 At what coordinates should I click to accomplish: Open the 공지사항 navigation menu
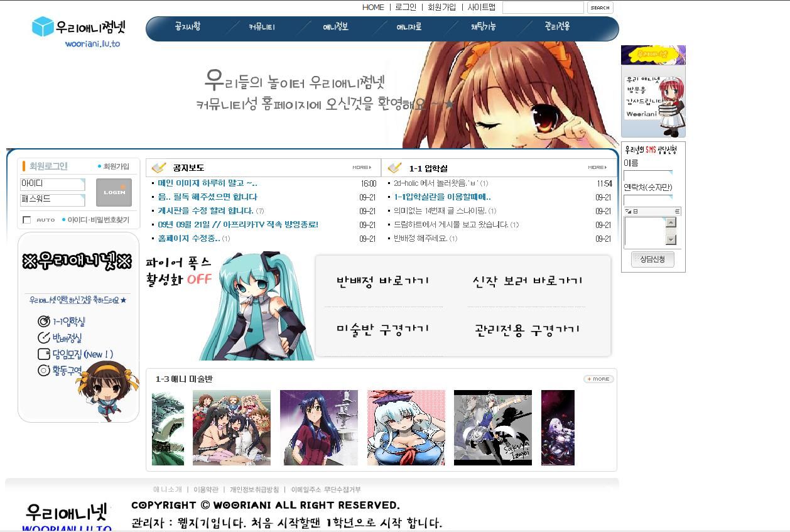click(188, 27)
